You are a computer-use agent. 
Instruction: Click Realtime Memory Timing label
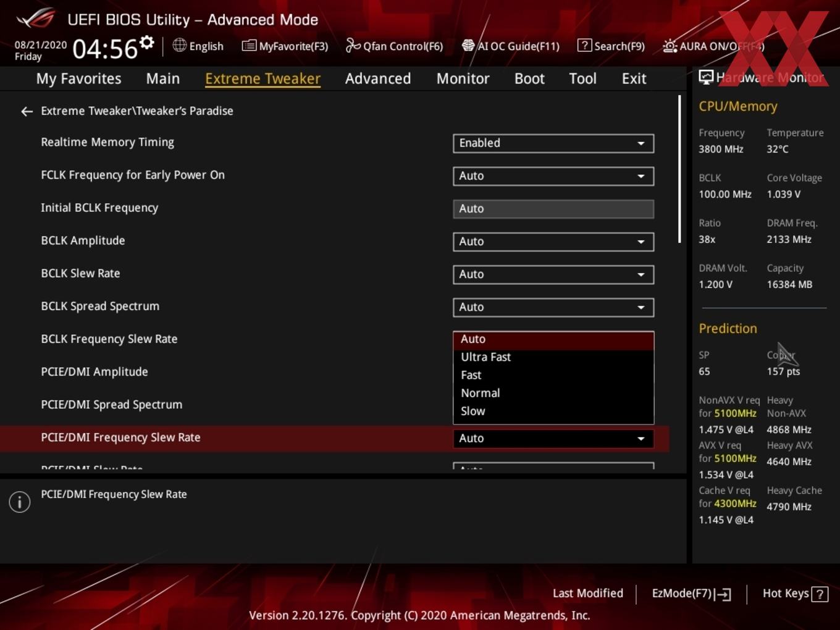(107, 142)
